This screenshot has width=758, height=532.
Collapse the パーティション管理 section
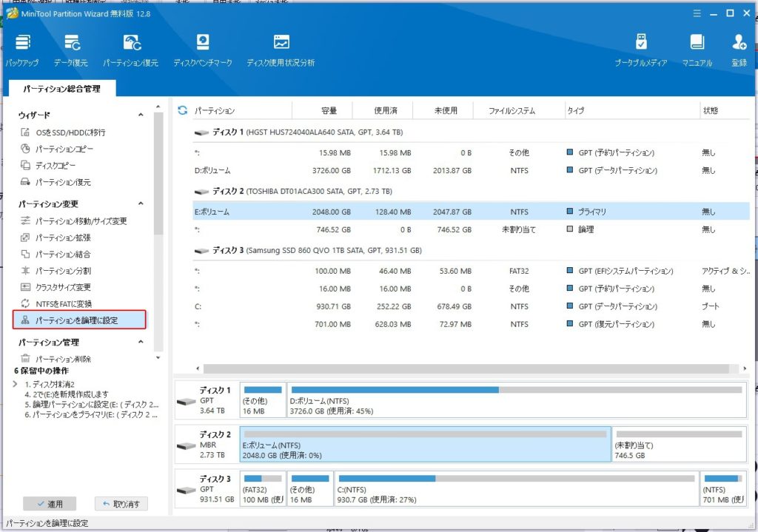141,343
